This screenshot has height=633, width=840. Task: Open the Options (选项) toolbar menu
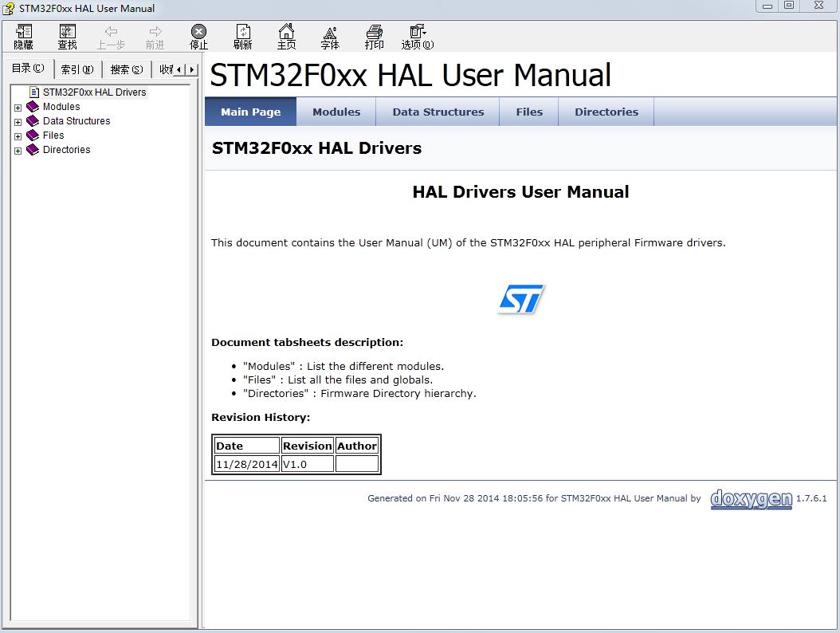[418, 37]
